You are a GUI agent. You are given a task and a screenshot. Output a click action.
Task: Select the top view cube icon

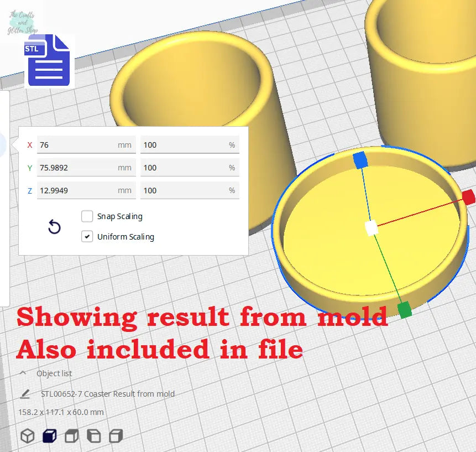coord(71,436)
